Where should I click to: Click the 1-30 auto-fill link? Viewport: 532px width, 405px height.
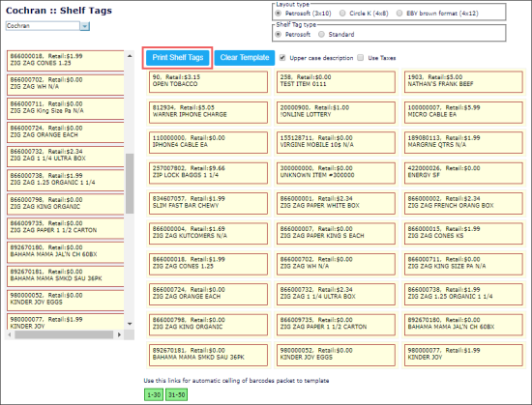pyautogui.click(x=154, y=394)
